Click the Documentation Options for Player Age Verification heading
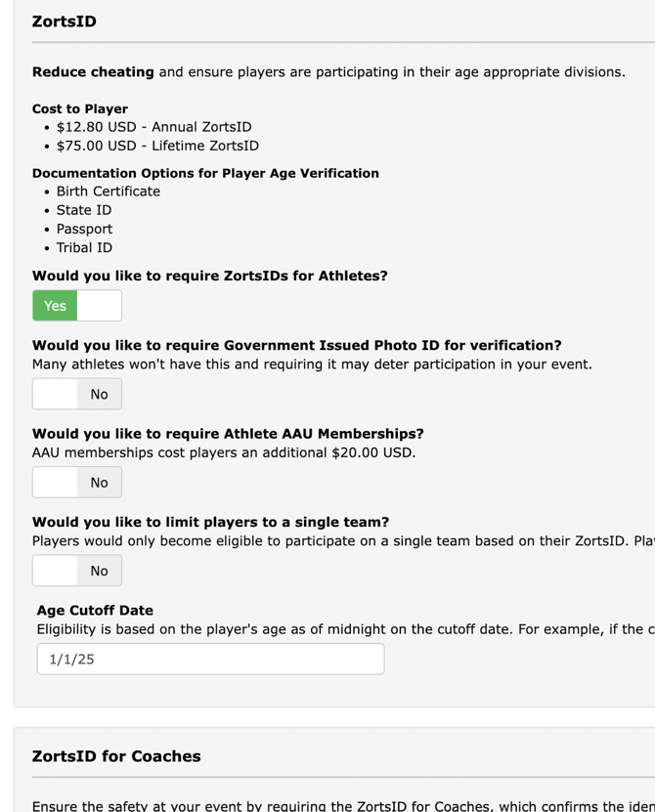 coord(205,173)
